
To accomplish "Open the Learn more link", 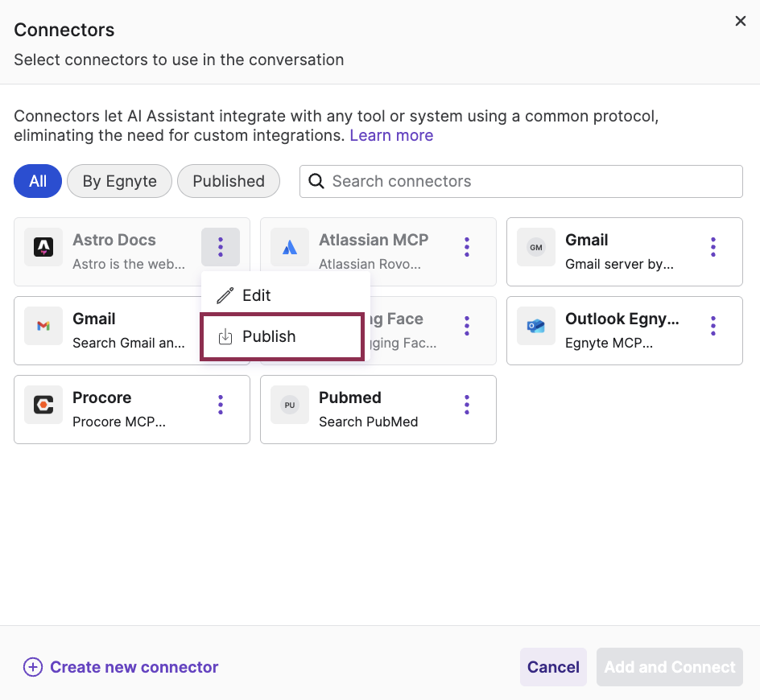I will pos(391,135).
